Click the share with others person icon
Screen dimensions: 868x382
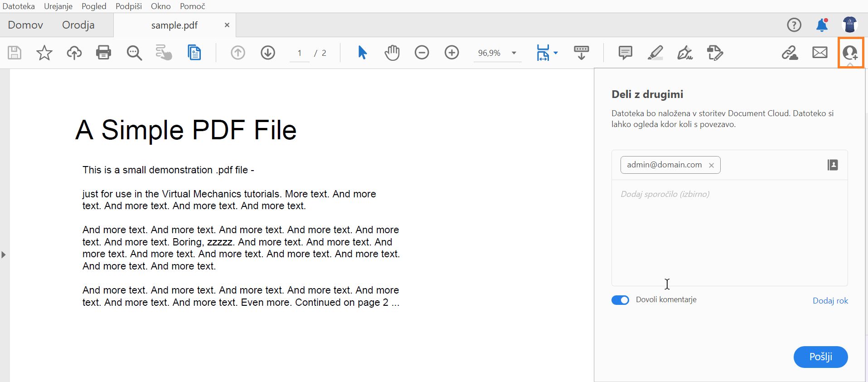tap(850, 53)
